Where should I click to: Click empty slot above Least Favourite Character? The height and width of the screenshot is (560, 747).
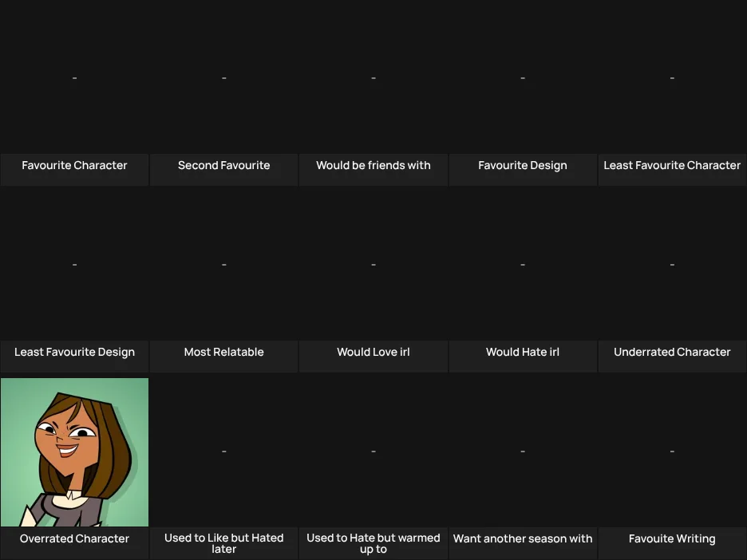pos(672,77)
